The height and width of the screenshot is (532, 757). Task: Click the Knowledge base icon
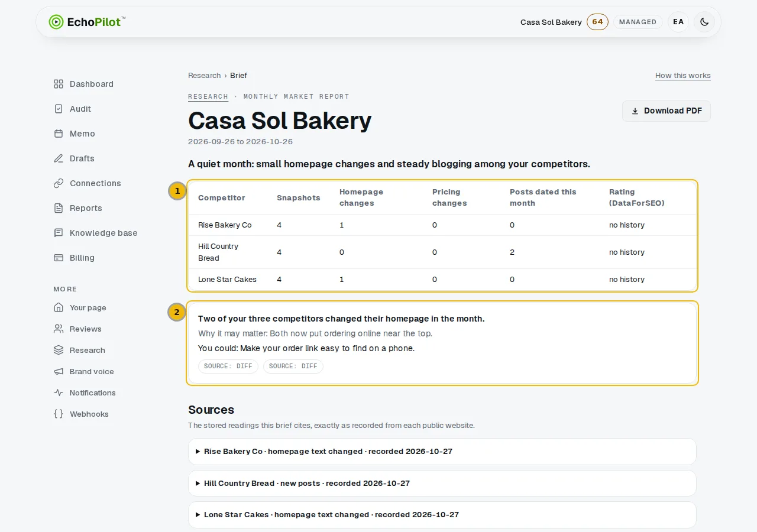click(x=59, y=233)
